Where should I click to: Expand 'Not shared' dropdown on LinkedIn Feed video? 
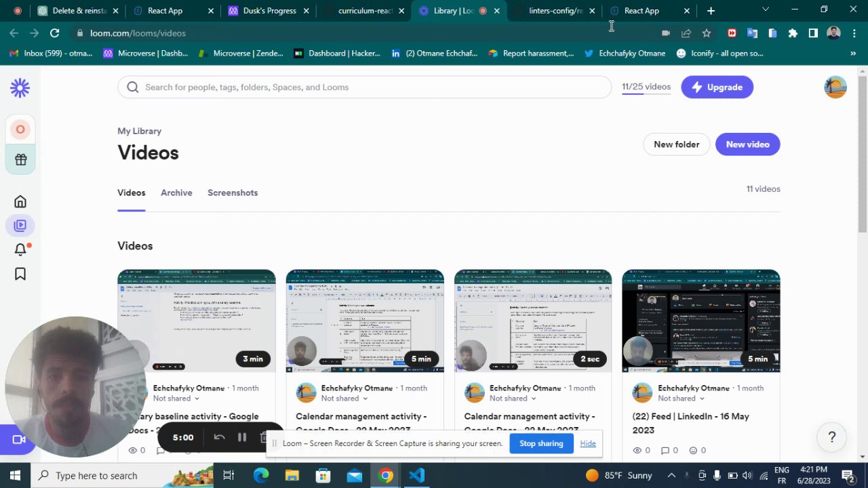click(682, 399)
